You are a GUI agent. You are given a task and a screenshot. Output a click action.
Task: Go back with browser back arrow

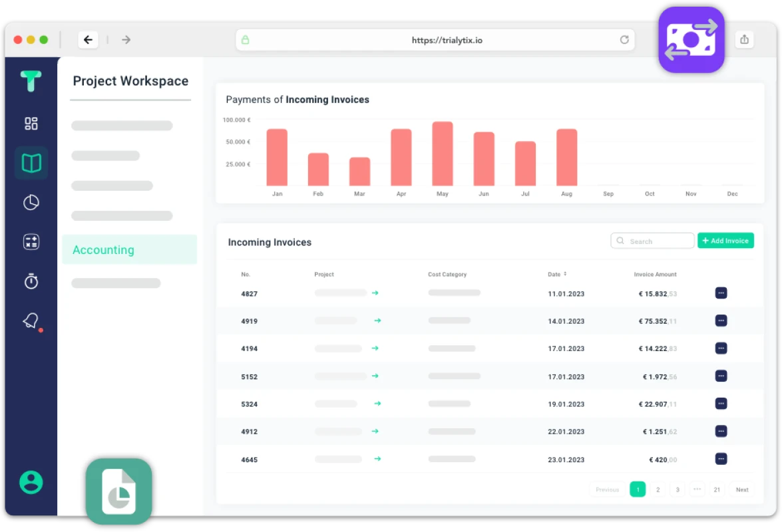pyautogui.click(x=88, y=40)
